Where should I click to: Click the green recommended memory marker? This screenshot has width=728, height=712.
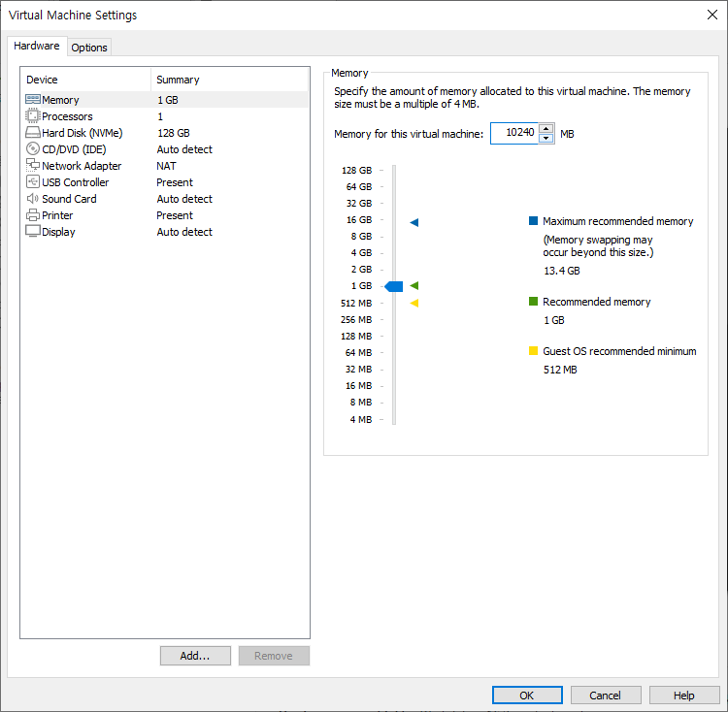[x=414, y=286]
